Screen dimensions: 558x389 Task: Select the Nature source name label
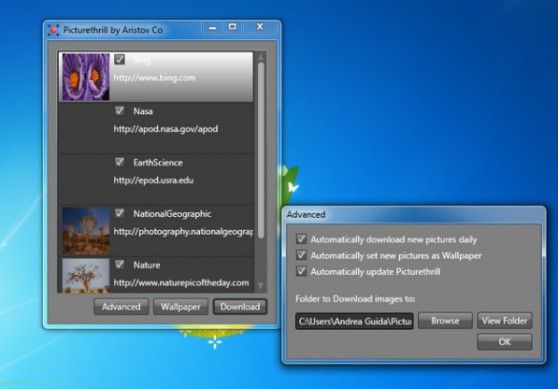click(147, 265)
